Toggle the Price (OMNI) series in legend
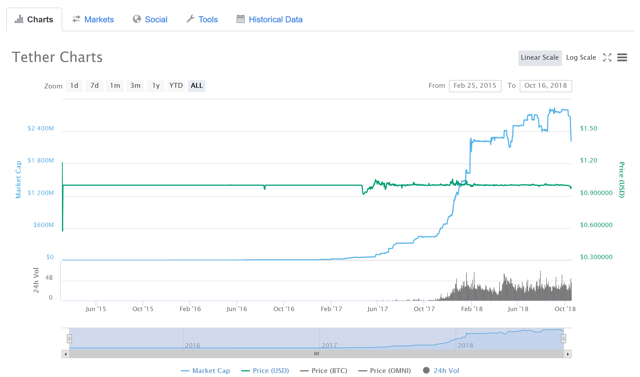640x377 pixels. pos(384,370)
